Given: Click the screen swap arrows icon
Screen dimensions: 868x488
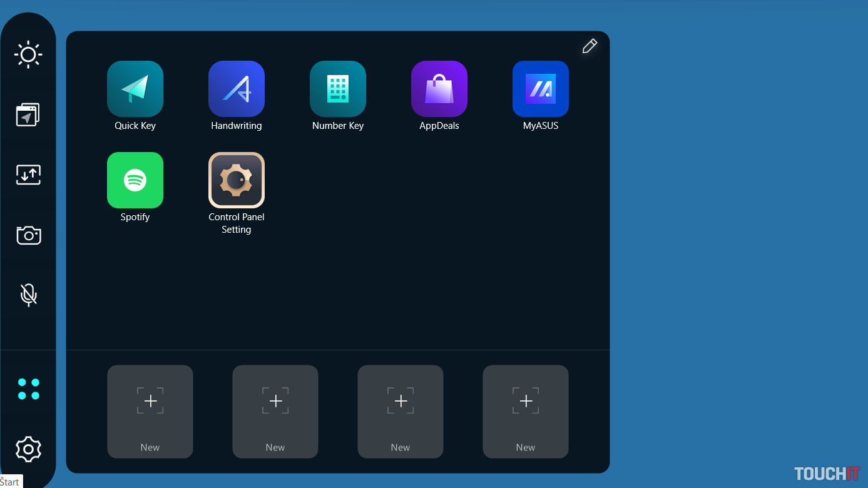Looking at the screenshot, I should tap(28, 175).
